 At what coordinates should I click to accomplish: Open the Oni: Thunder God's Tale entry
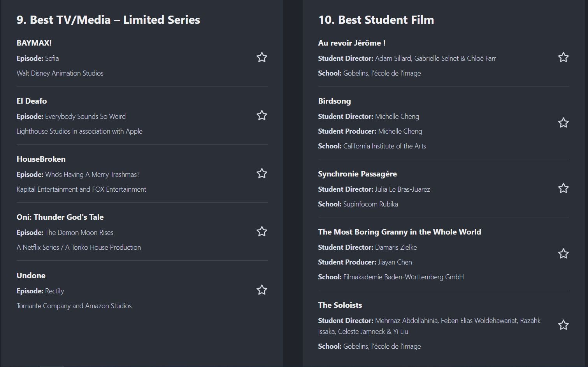(x=60, y=217)
